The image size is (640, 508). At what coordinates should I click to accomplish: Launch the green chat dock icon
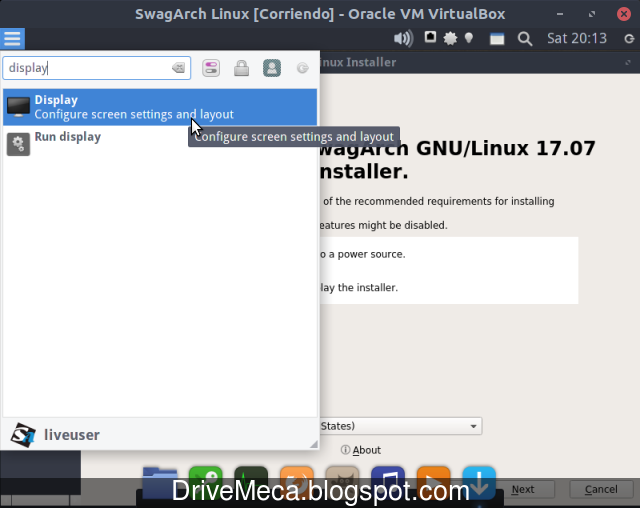[206, 483]
